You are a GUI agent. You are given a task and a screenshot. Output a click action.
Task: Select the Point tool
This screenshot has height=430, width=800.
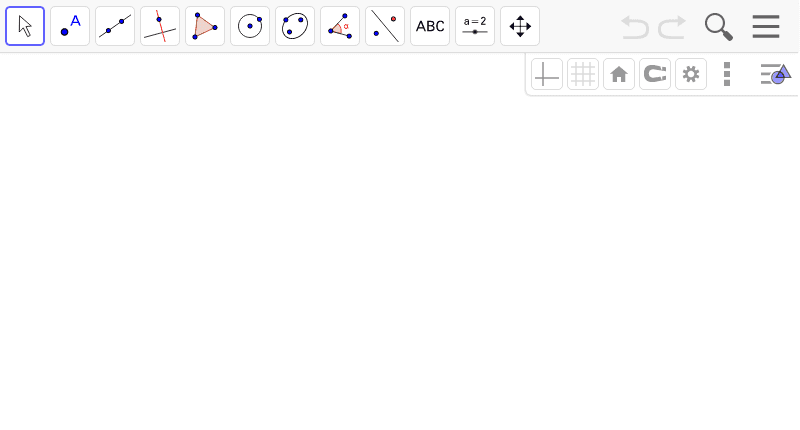(70, 26)
